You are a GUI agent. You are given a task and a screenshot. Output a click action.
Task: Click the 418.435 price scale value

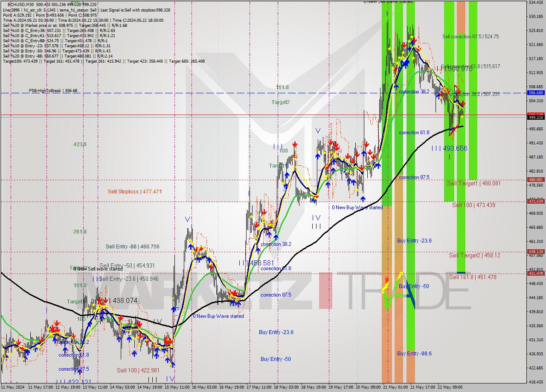click(x=536, y=382)
